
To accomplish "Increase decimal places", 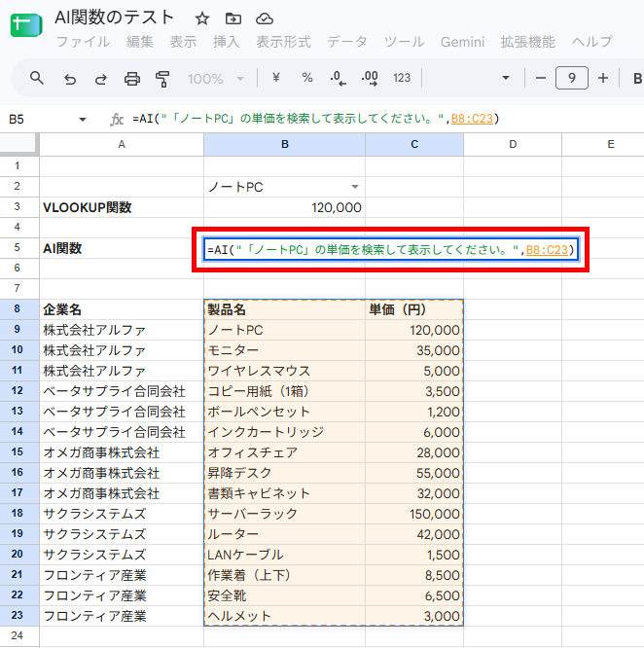I will (x=370, y=78).
